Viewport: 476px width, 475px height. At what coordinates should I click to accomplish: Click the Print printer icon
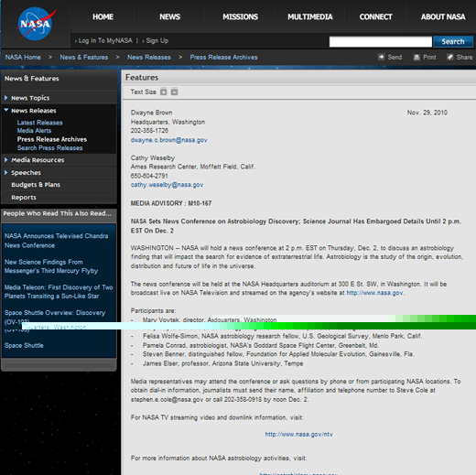pyautogui.click(x=416, y=57)
